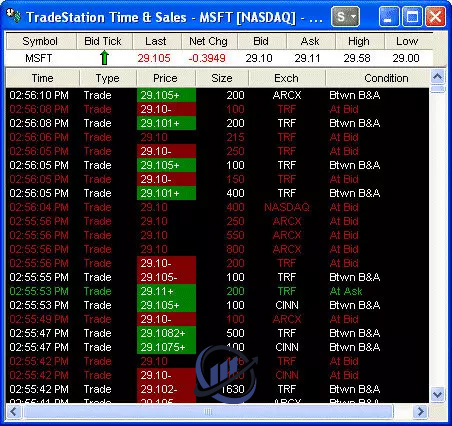Click the Low column header
This screenshot has height=426, width=452.
click(409, 41)
